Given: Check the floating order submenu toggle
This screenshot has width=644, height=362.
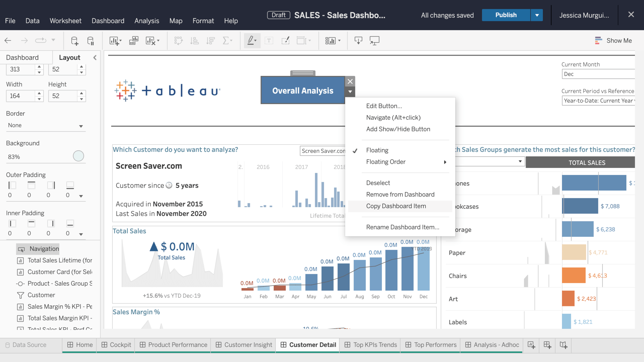Looking at the screenshot, I should 446,162.
